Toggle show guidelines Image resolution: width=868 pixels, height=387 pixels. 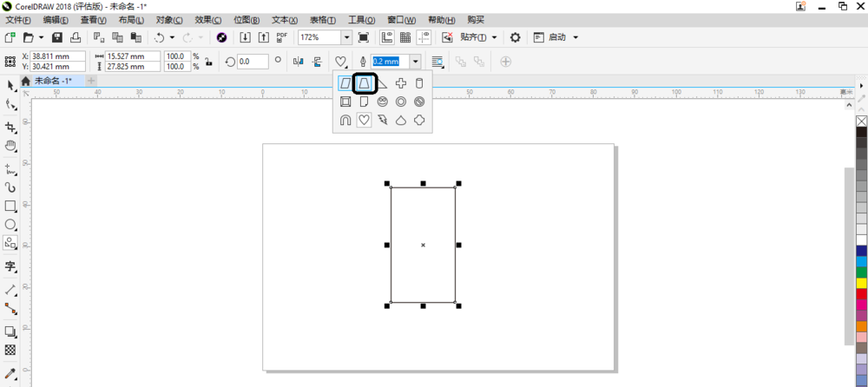click(424, 37)
